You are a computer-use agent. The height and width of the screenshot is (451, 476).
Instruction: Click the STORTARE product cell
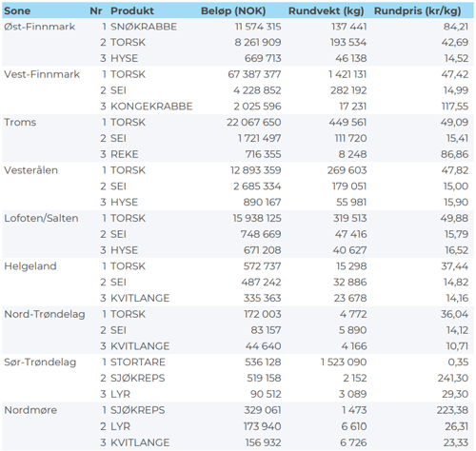[x=138, y=363]
